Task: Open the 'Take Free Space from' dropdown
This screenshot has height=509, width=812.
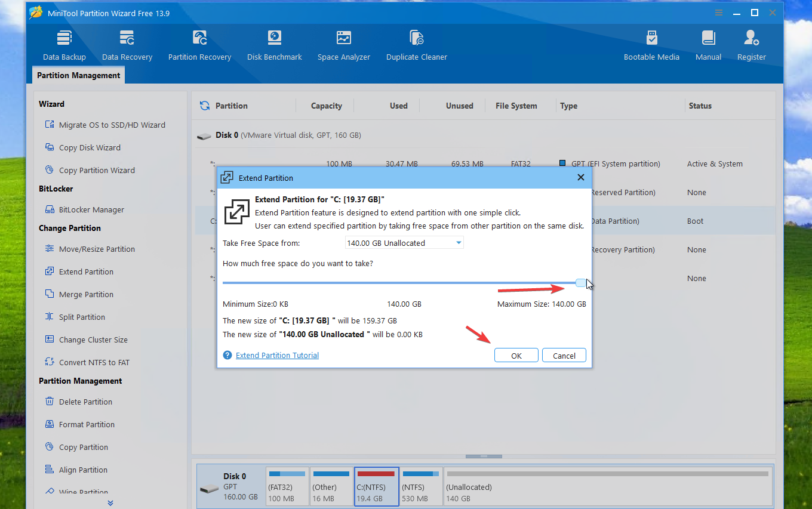Action: 404,243
